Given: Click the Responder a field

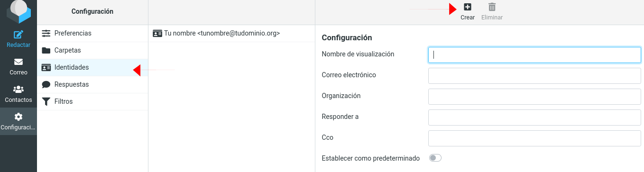Looking at the screenshot, I should tap(534, 117).
